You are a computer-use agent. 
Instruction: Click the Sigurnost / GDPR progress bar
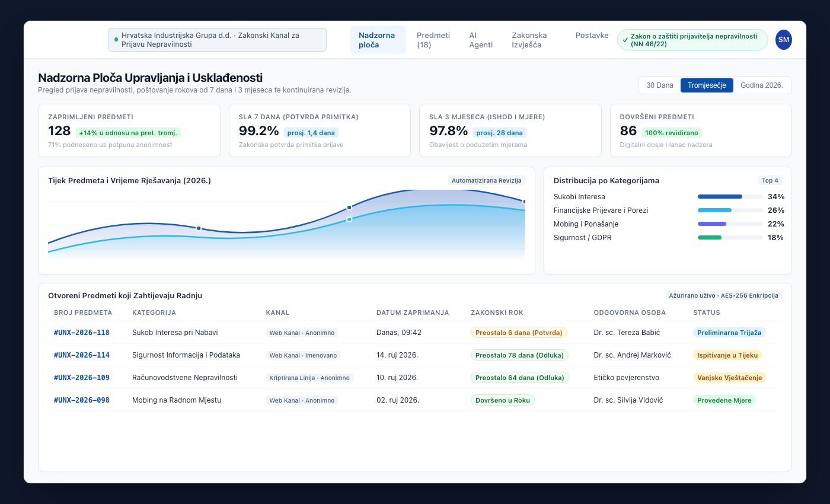point(730,238)
